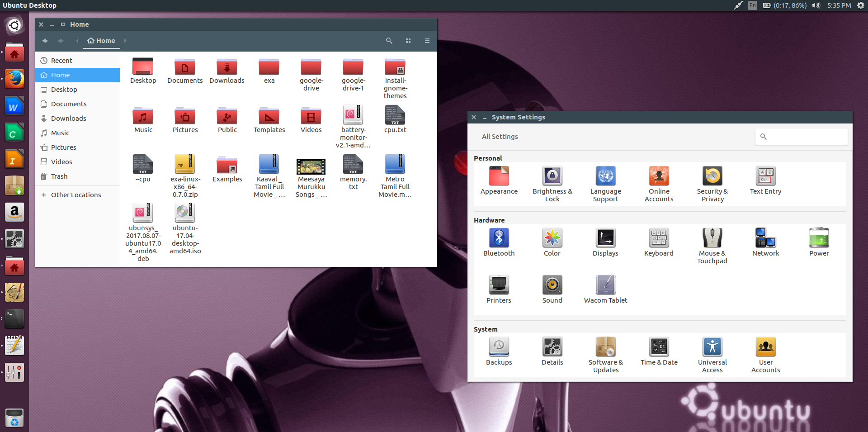Open Sound settings
Viewport: 868px width, 432px height.
552,290
